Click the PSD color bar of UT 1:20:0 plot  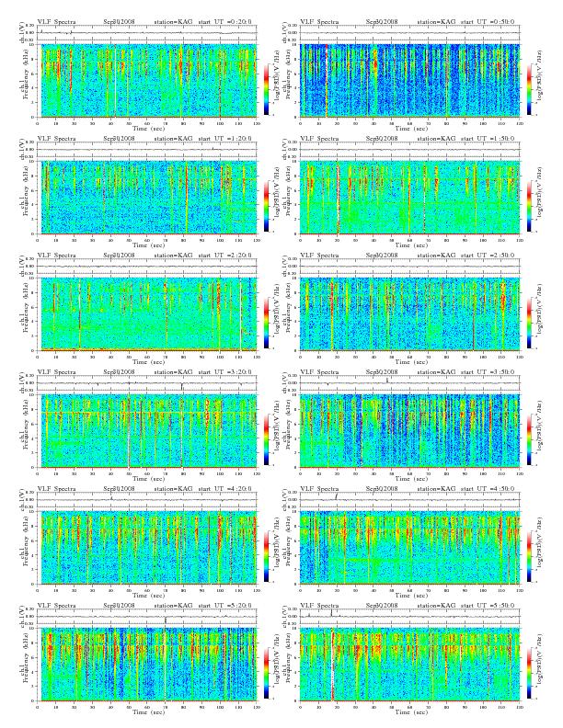coord(266,205)
